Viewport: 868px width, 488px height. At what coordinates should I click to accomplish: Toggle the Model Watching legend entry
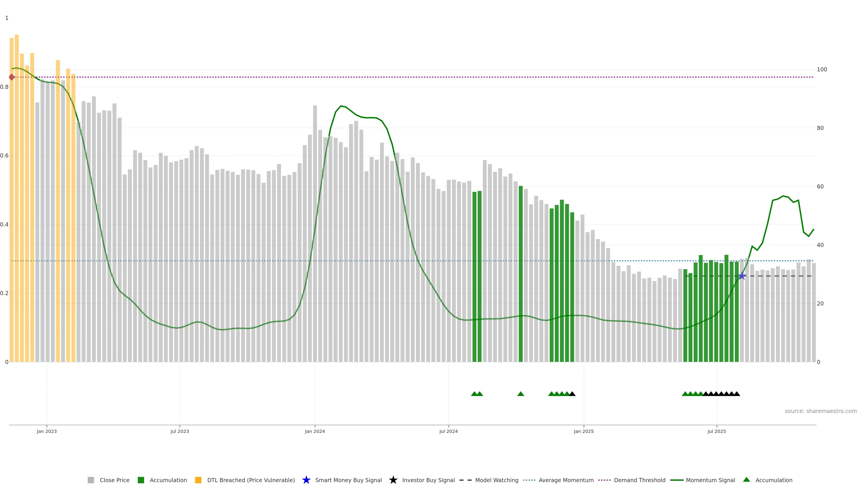point(497,480)
